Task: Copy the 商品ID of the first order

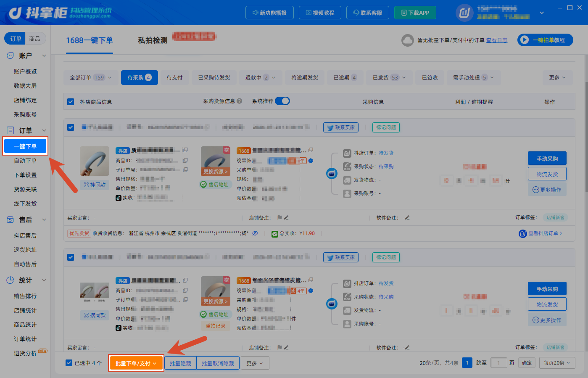Action: pyautogui.click(x=185, y=160)
